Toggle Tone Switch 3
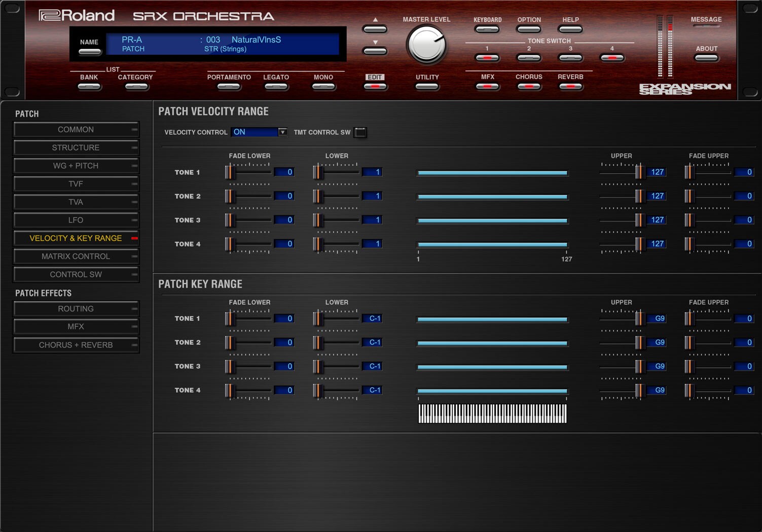 pyautogui.click(x=570, y=58)
